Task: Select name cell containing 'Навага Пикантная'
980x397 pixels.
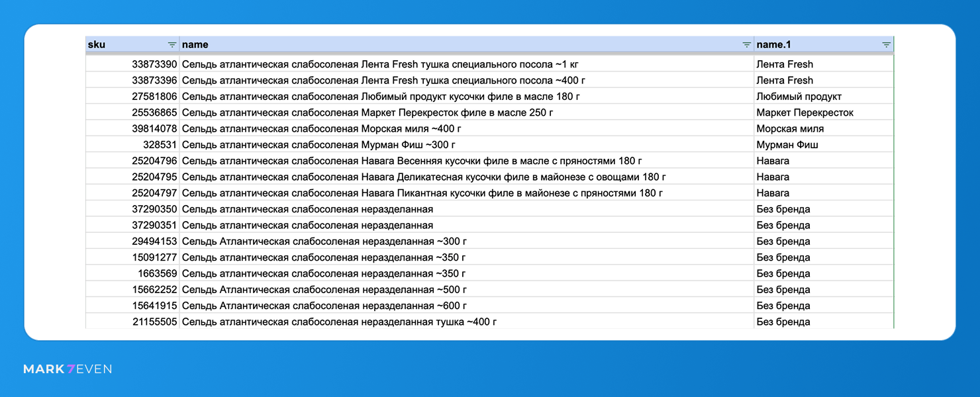Action: coord(467,193)
